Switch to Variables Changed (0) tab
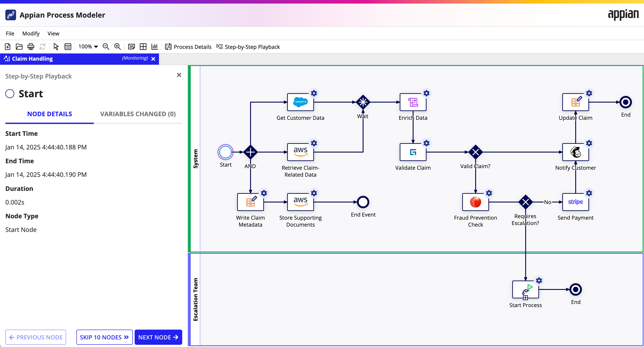Screen dimensions: 644x347 point(138,114)
